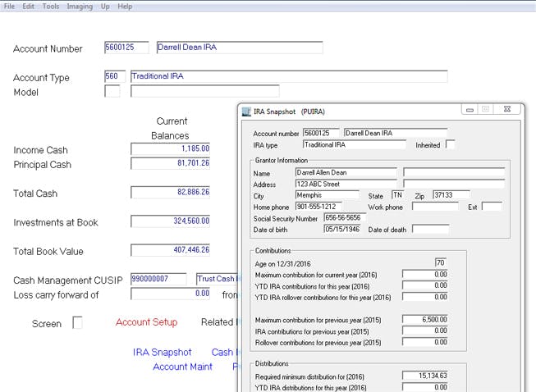Click Maximum contribution previous year field 6,500.00
Viewport: 536px width, 392px height.
[424, 320]
